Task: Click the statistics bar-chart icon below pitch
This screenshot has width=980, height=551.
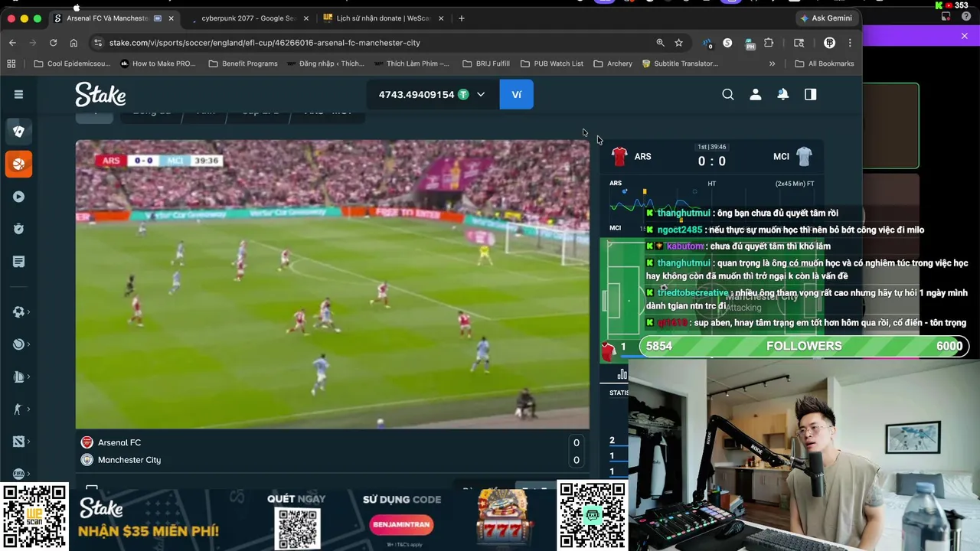Action: point(622,374)
